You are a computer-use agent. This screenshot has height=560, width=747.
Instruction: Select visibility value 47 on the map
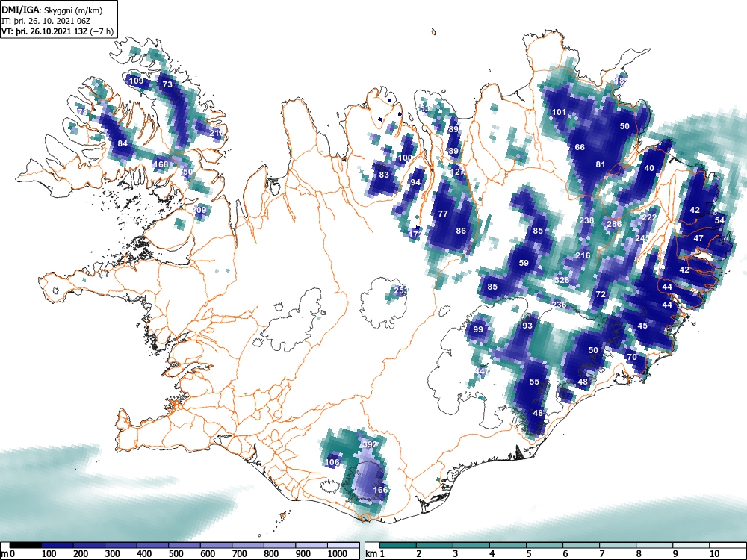click(x=698, y=238)
